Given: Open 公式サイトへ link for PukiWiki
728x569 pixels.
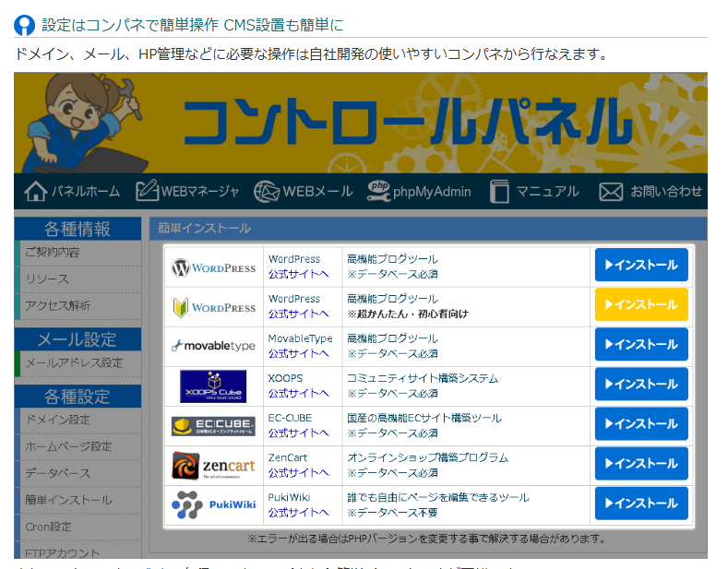Looking at the screenshot, I should click(298, 513).
